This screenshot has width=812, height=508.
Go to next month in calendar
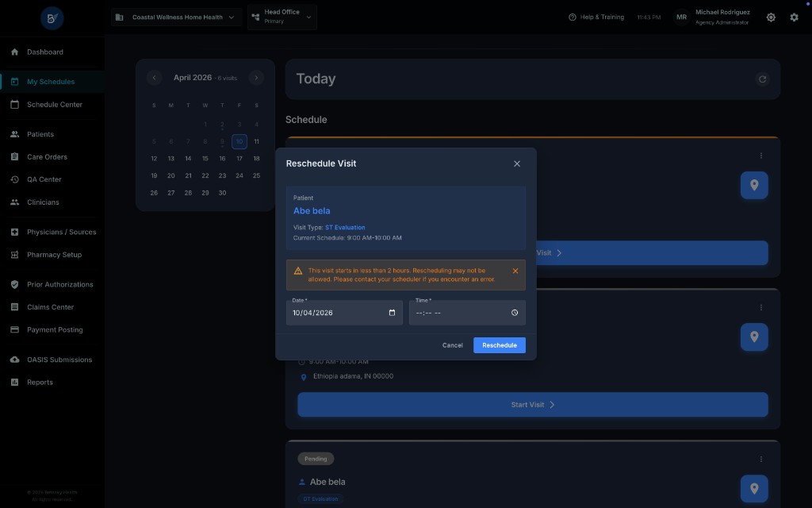[256, 78]
